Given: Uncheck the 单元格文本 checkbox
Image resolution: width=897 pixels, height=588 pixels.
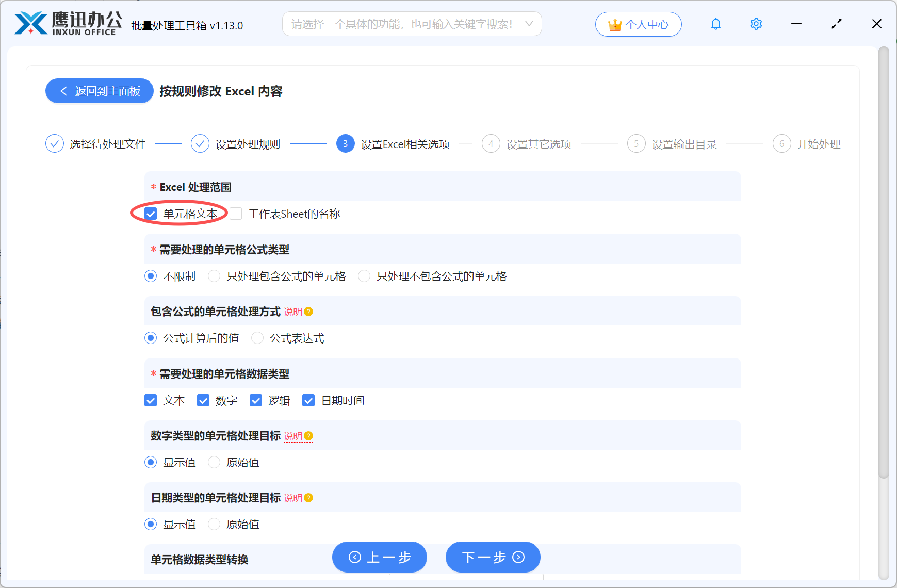Looking at the screenshot, I should (x=150, y=214).
